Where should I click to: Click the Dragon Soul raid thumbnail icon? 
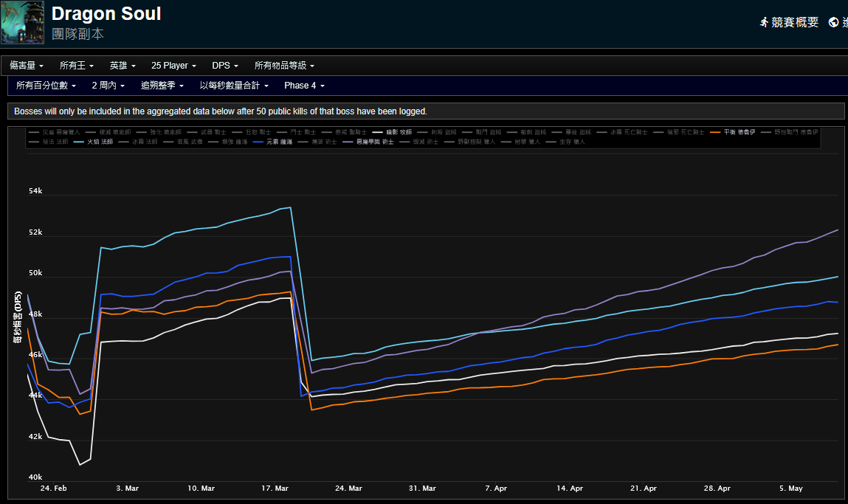pos(22,22)
